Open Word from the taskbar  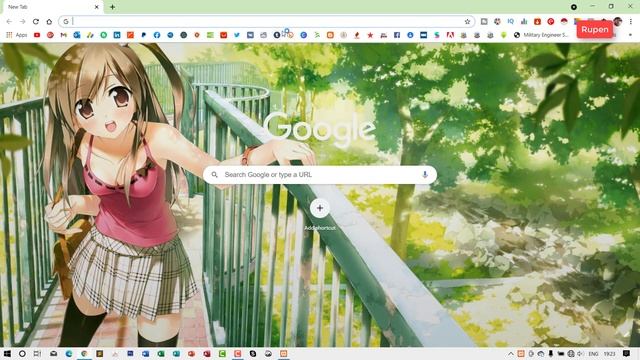point(146,353)
